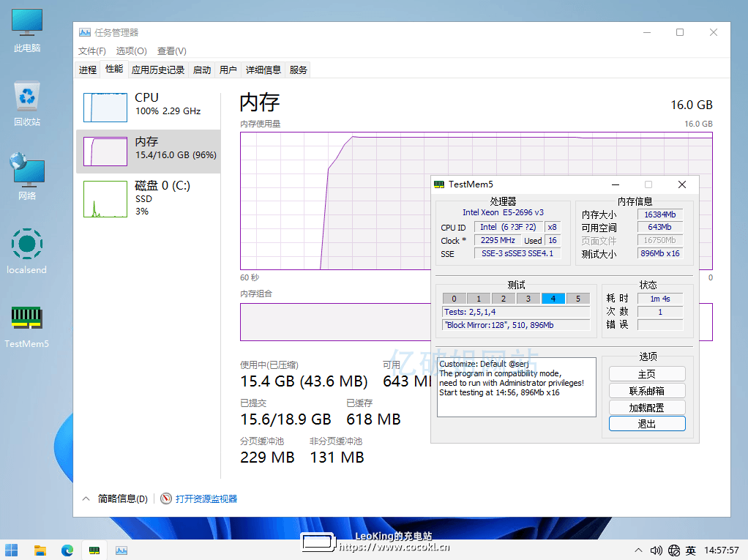This screenshot has width=748, height=560.
Task: Switch to the 启动 tab
Action: click(202, 70)
